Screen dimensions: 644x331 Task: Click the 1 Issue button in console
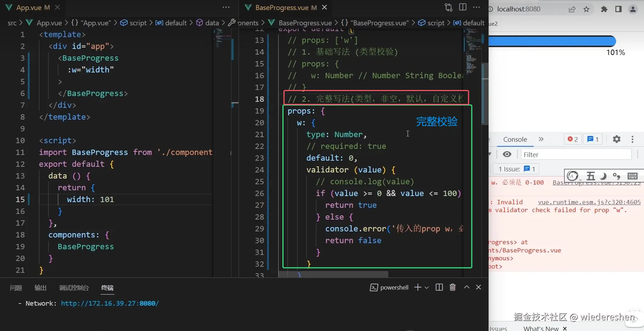click(516, 169)
